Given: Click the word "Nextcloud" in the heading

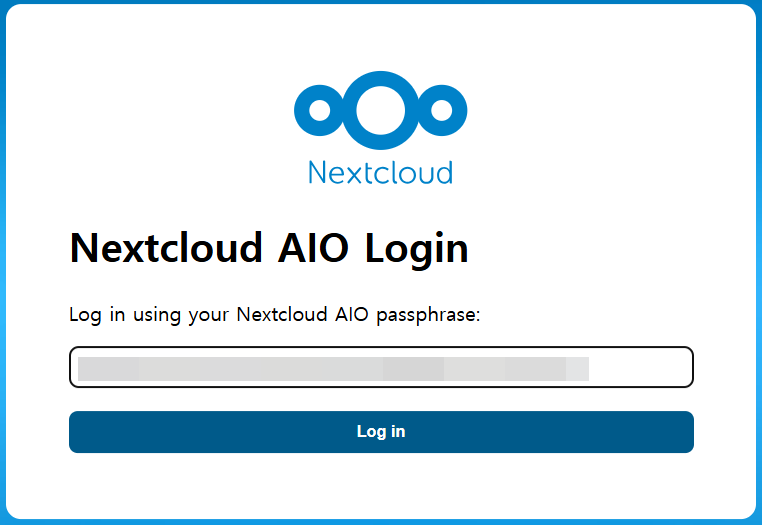Looking at the screenshot, I should point(164,248).
